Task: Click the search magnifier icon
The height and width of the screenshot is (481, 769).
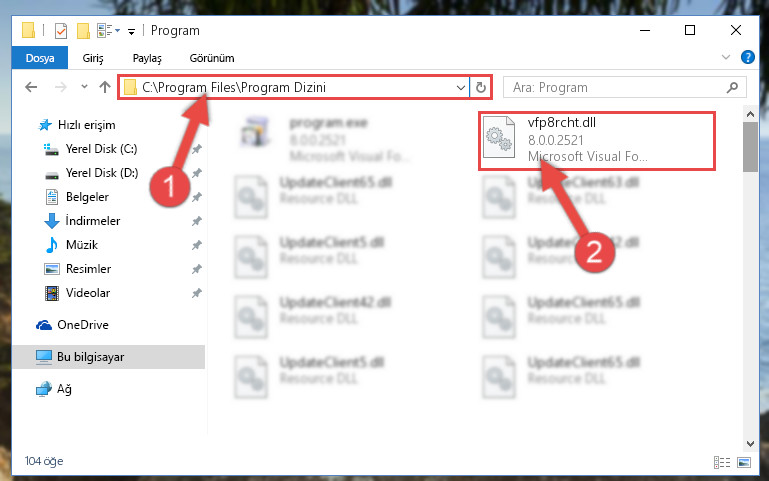Action: (x=732, y=87)
